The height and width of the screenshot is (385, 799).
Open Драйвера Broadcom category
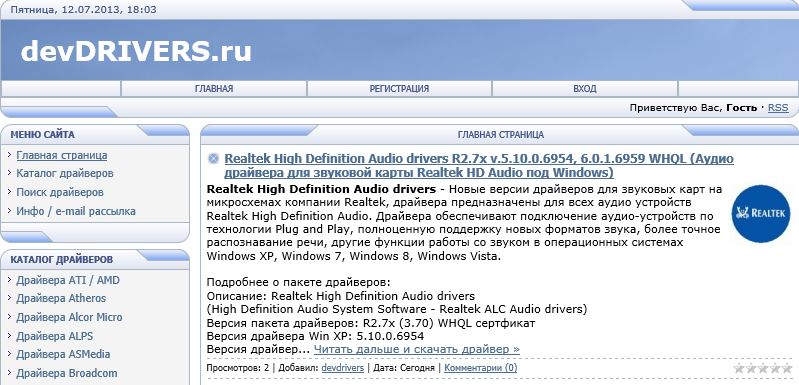(x=67, y=373)
